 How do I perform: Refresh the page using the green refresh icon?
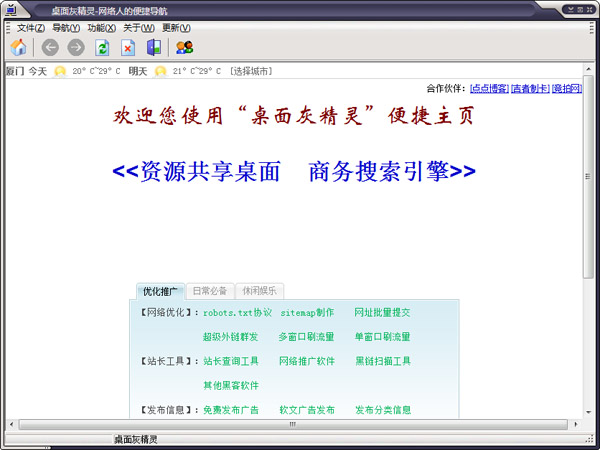tap(102, 47)
